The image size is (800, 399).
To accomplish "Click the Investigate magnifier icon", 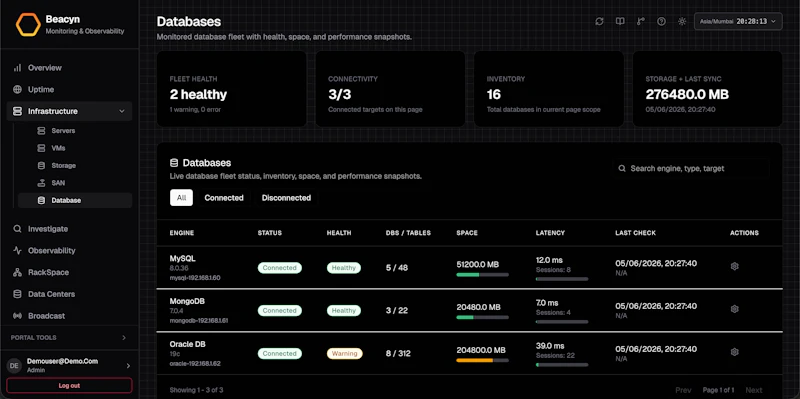I will click(x=17, y=229).
